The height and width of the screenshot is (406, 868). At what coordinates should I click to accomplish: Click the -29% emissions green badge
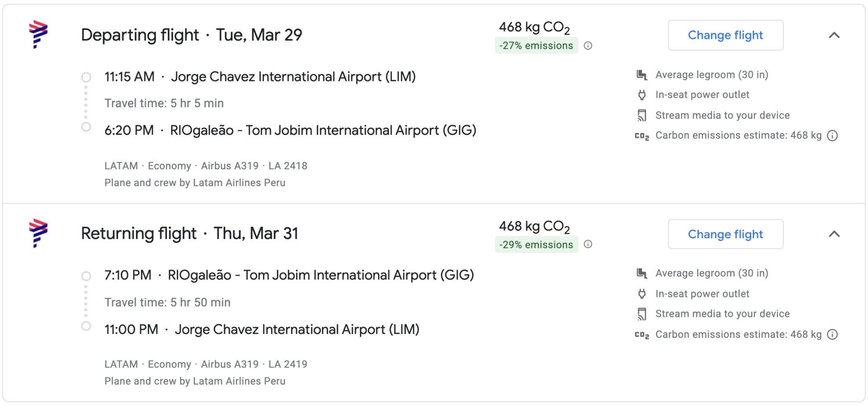point(536,245)
